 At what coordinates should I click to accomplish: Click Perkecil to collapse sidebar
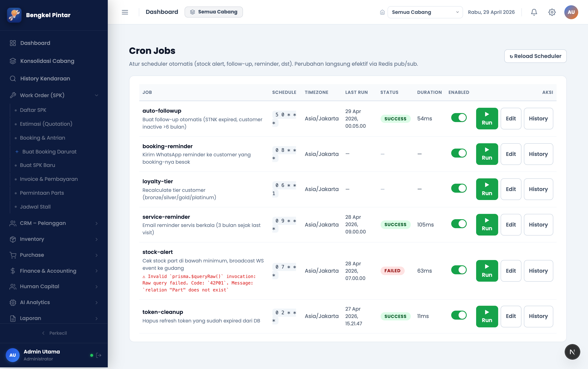click(54, 333)
